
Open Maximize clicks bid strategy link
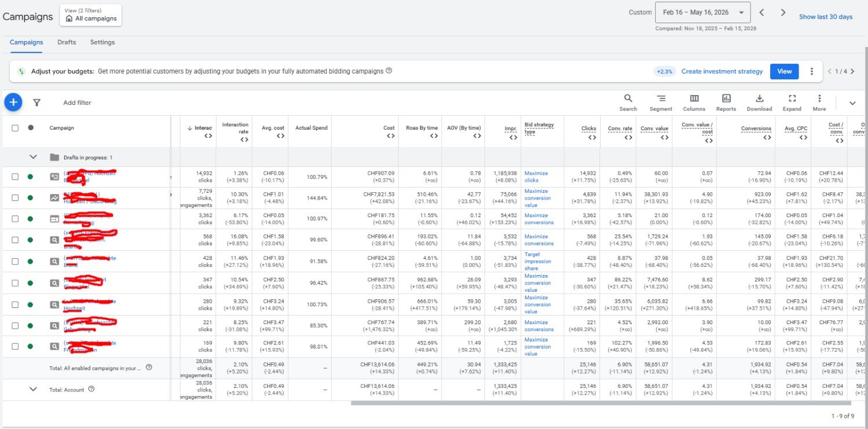click(x=536, y=177)
